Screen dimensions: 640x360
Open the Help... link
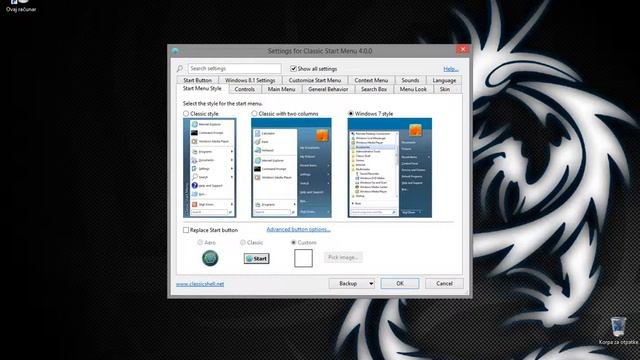point(451,69)
